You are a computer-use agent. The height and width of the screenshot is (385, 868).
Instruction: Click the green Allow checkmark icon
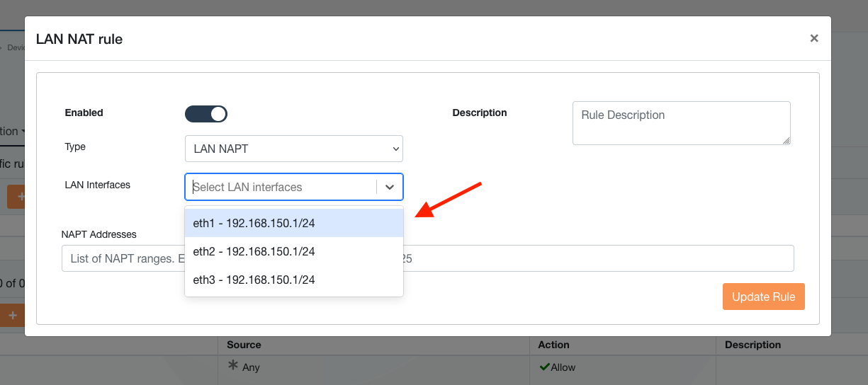pyautogui.click(x=544, y=367)
